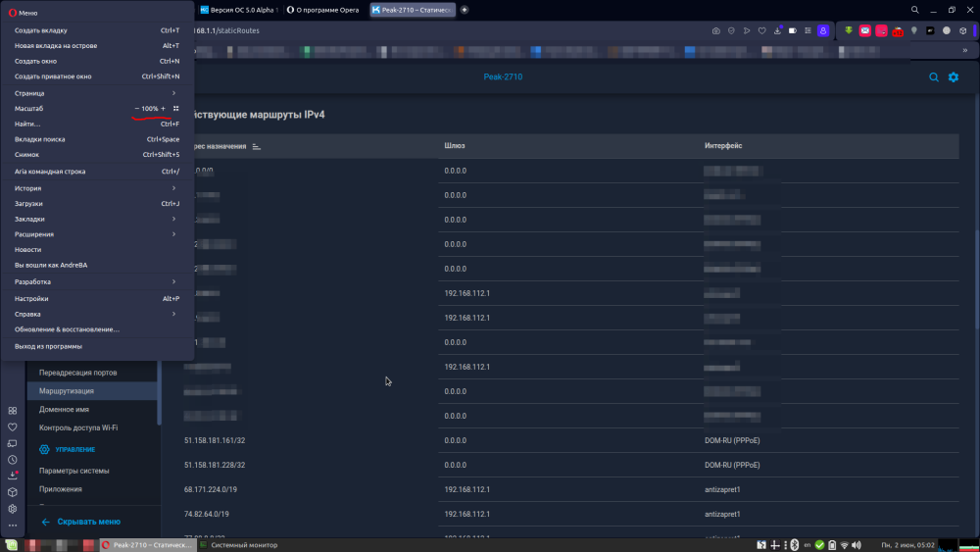Switch to О программе Opera tab
Screen dimensions: 980x552
pyautogui.click(x=323, y=10)
